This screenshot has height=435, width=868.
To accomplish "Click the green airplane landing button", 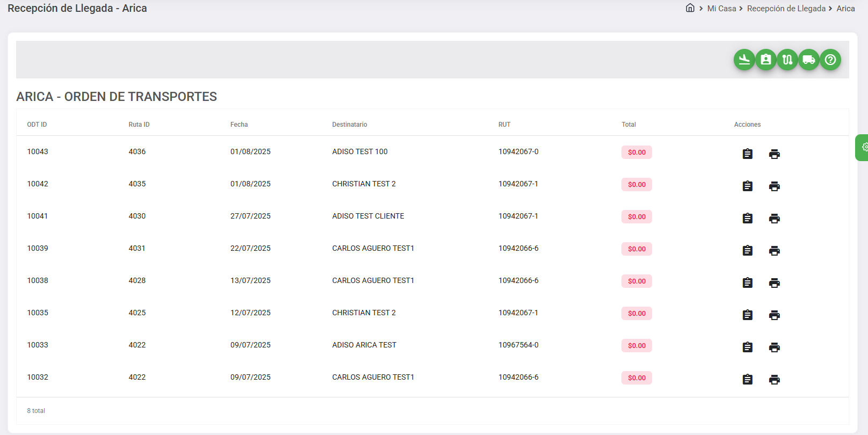I will point(744,60).
